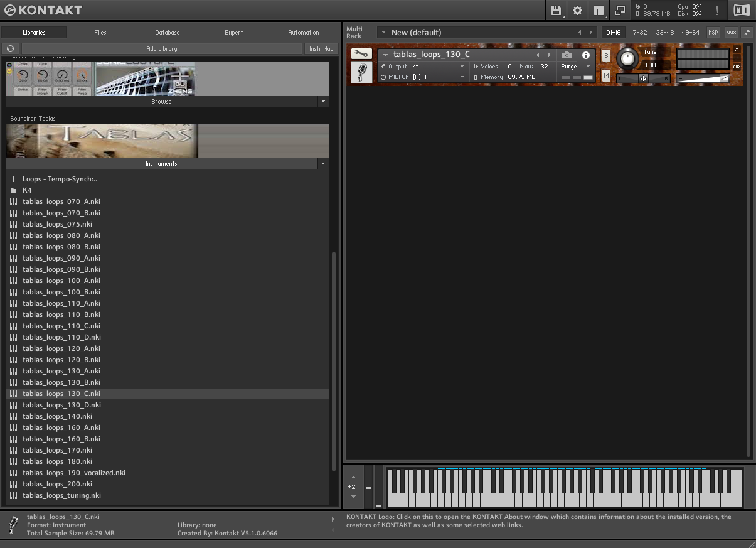Viewport: 756px width, 548px height.
Task: Toggle the KSP script editor button
Action: [713, 32]
